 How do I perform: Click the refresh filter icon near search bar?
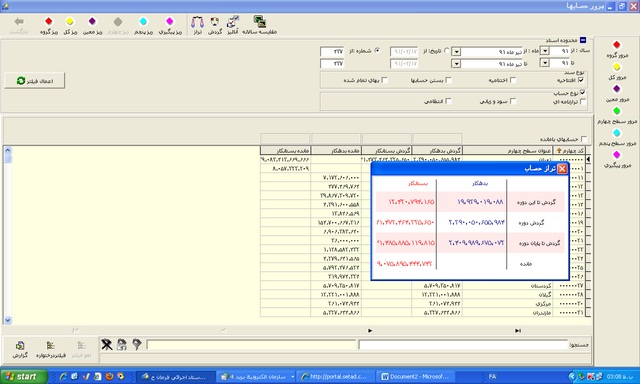click(x=122, y=345)
